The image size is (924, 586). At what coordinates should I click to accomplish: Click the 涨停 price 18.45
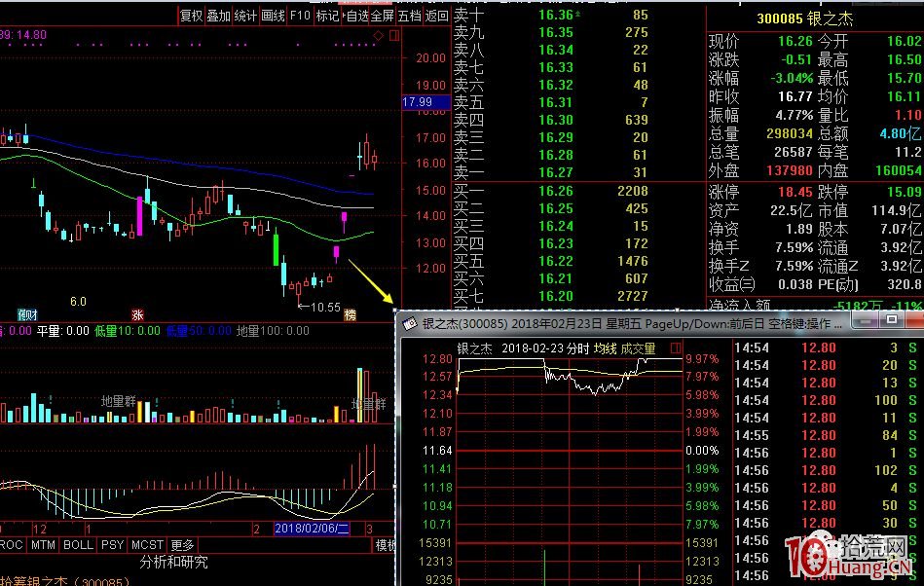(795, 192)
